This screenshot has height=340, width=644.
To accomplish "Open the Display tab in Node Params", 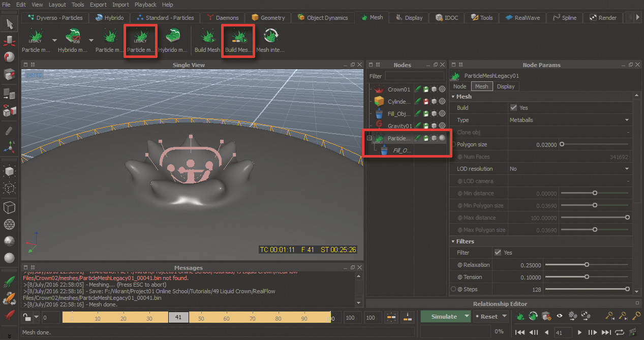I will click(x=506, y=86).
